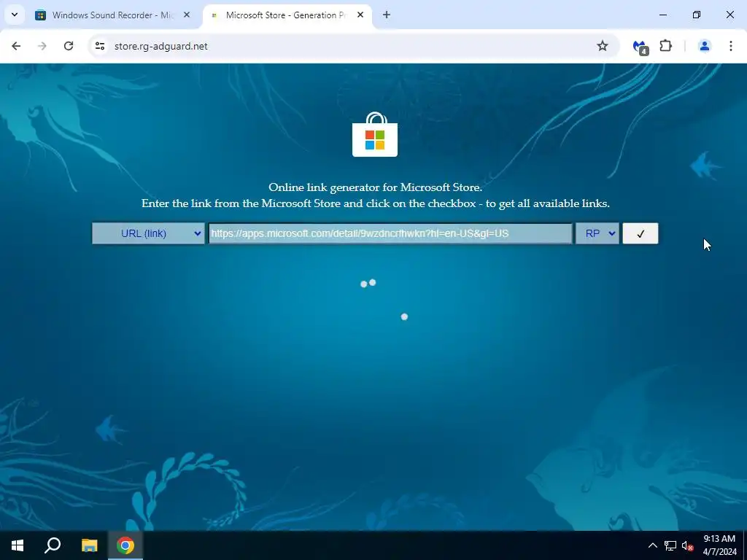This screenshot has width=747, height=560.
Task: Show hidden tray icons chevron
Action: 653,545
